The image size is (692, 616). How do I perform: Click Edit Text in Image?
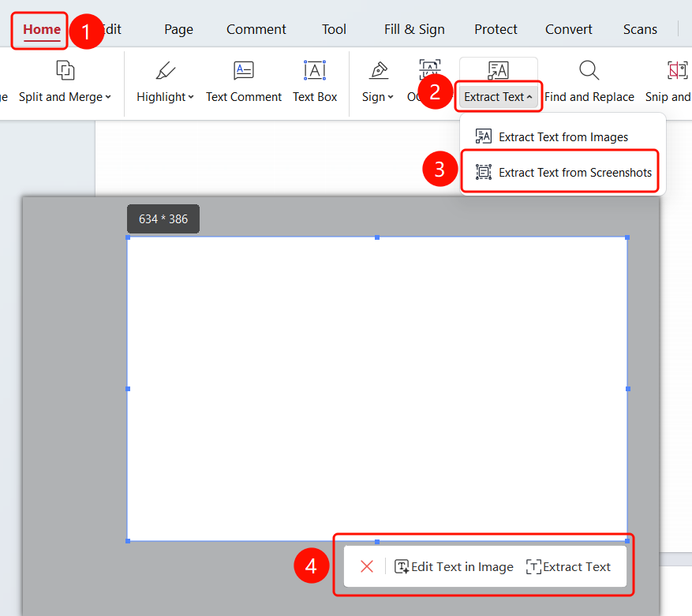point(454,566)
